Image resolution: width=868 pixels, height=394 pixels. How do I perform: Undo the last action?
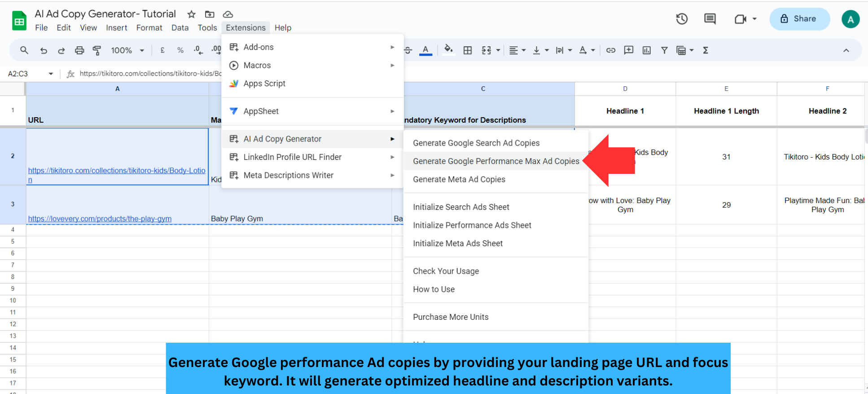44,50
